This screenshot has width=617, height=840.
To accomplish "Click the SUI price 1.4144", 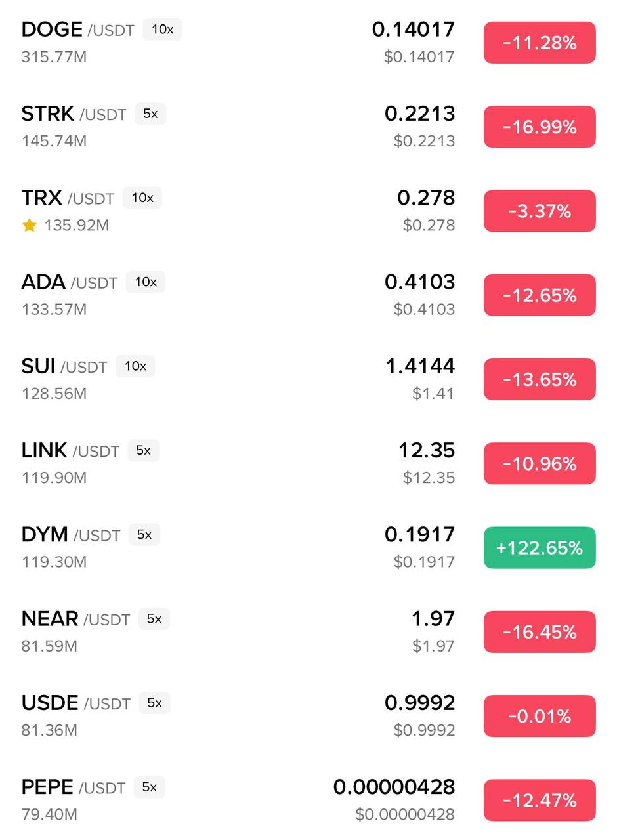I will click(420, 366).
